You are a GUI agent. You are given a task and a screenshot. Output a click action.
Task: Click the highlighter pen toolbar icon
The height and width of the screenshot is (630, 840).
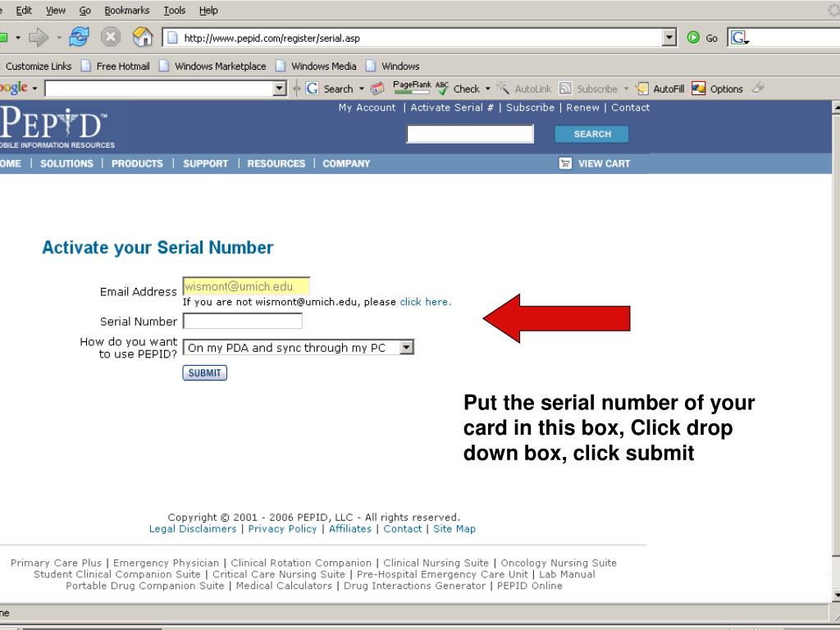pyautogui.click(x=758, y=87)
